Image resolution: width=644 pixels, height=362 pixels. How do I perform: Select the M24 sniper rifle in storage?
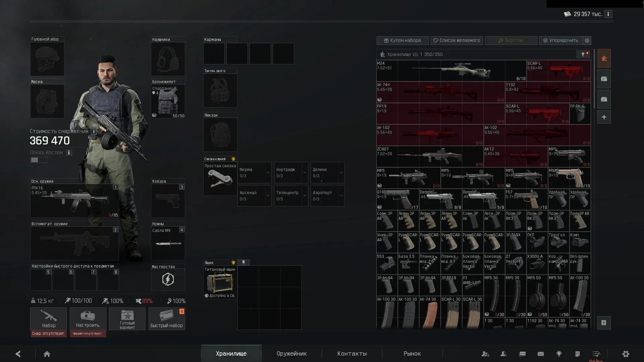[x=451, y=71]
